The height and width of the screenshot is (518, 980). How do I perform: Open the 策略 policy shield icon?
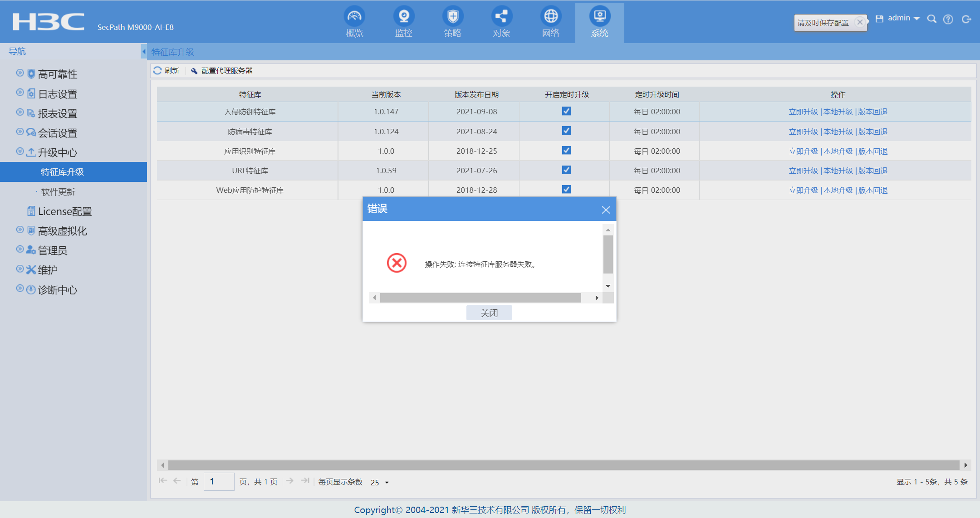point(452,17)
